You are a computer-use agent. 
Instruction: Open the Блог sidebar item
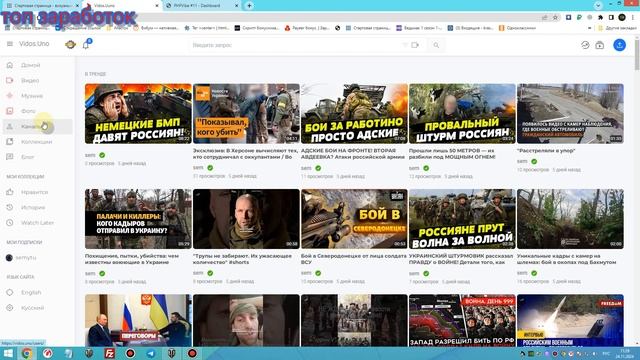point(38,157)
